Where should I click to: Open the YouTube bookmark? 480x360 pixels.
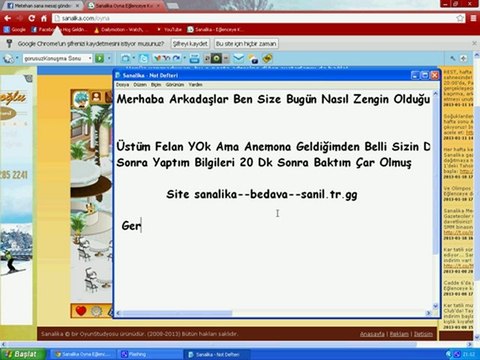(169, 30)
